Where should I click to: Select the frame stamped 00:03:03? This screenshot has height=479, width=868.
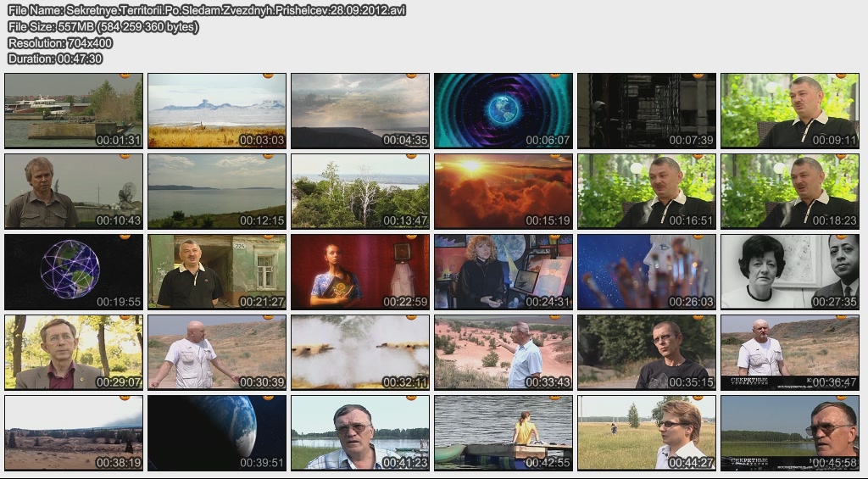click(217, 111)
